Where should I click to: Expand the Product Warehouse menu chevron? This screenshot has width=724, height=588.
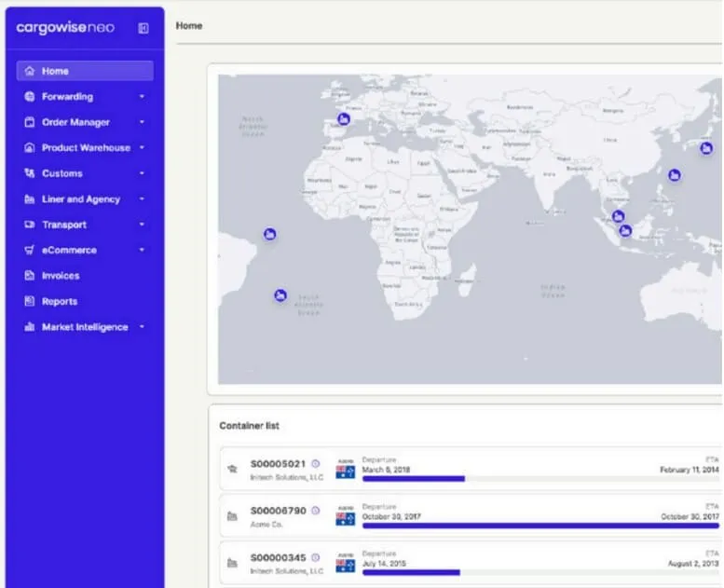(142, 148)
